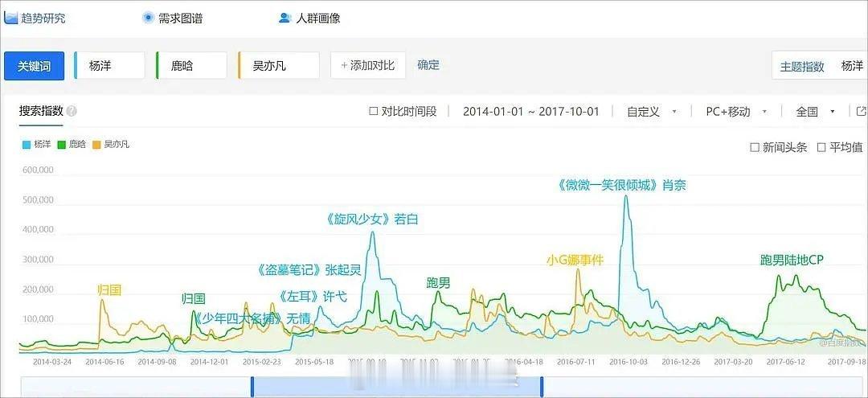Click the right handle of timeline range slider

(x=542, y=387)
